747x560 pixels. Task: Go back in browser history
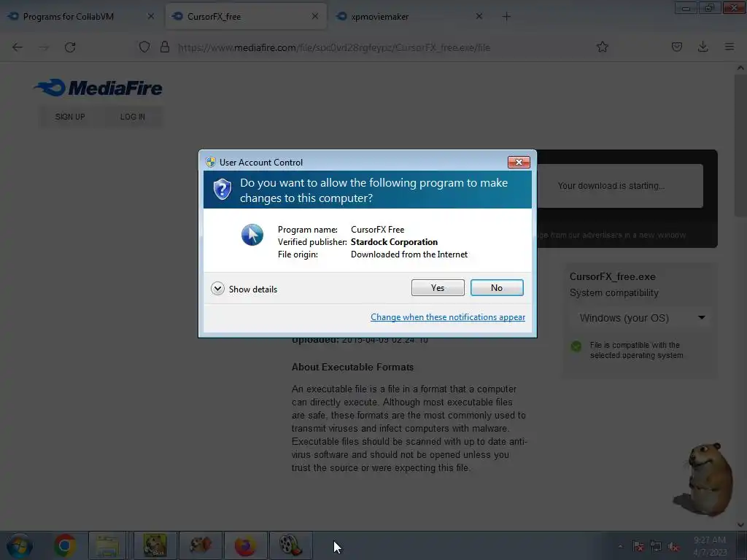point(18,47)
